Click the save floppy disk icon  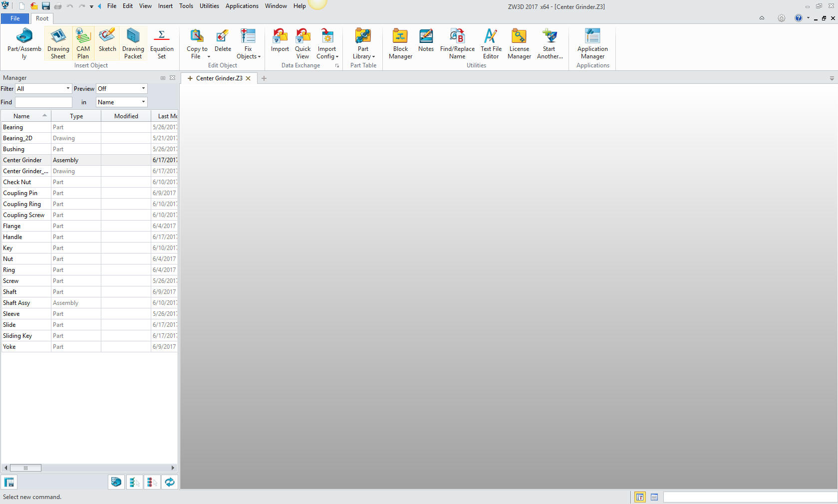[46, 6]
